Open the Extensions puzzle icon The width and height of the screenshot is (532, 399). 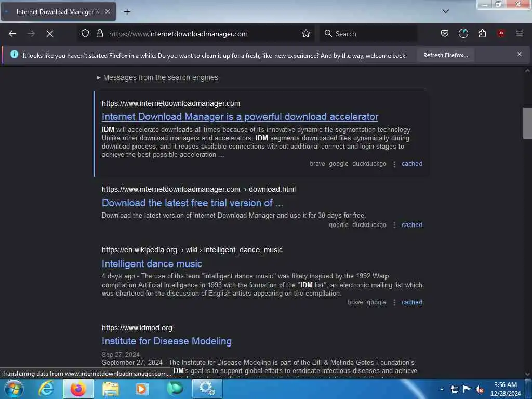click(x=482, y=33)
